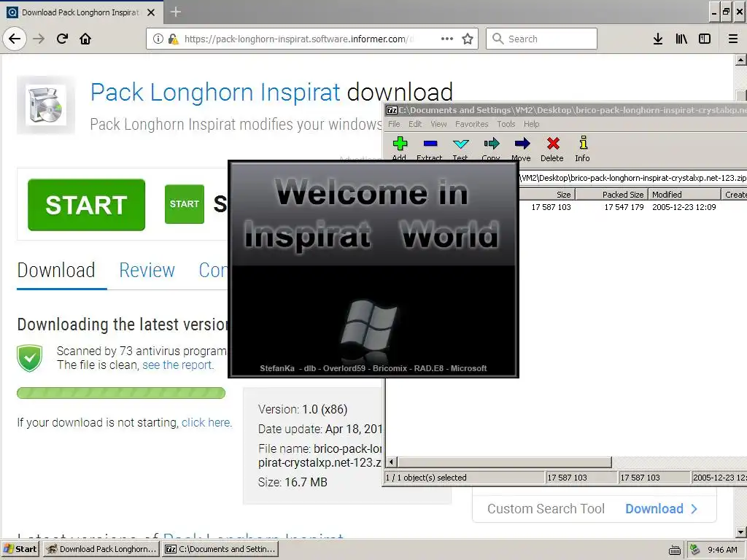Image resolution: width=747 pixels, height=560 pixels.
Task: Click '1 / 1 object(s) selected' status text
Action: point(426,478)
